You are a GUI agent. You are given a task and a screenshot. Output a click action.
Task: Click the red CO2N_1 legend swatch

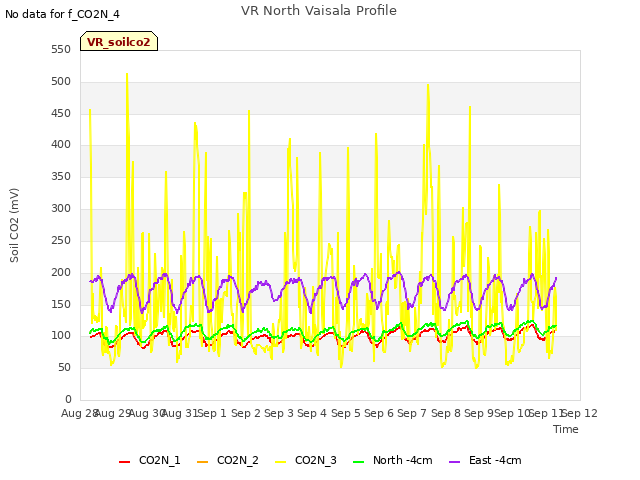click(124, 461)
